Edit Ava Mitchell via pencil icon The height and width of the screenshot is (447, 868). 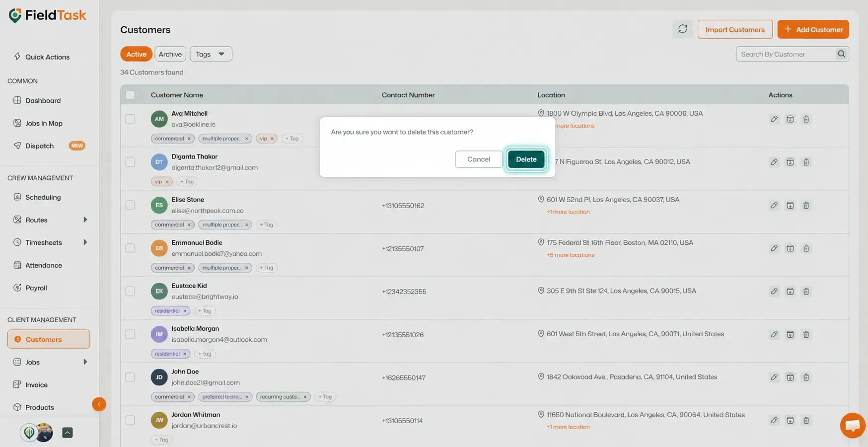click(774, 119)
